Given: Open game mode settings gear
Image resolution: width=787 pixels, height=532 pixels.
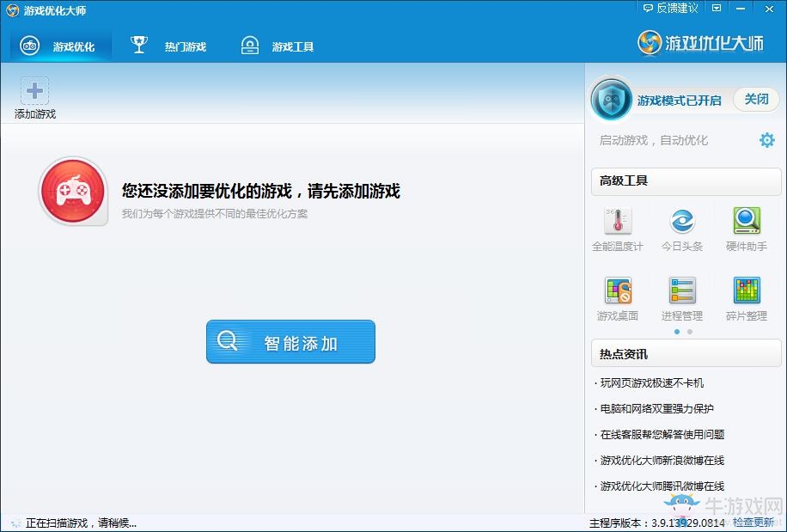Looking at the screenshot, I should tap(767, 140).
